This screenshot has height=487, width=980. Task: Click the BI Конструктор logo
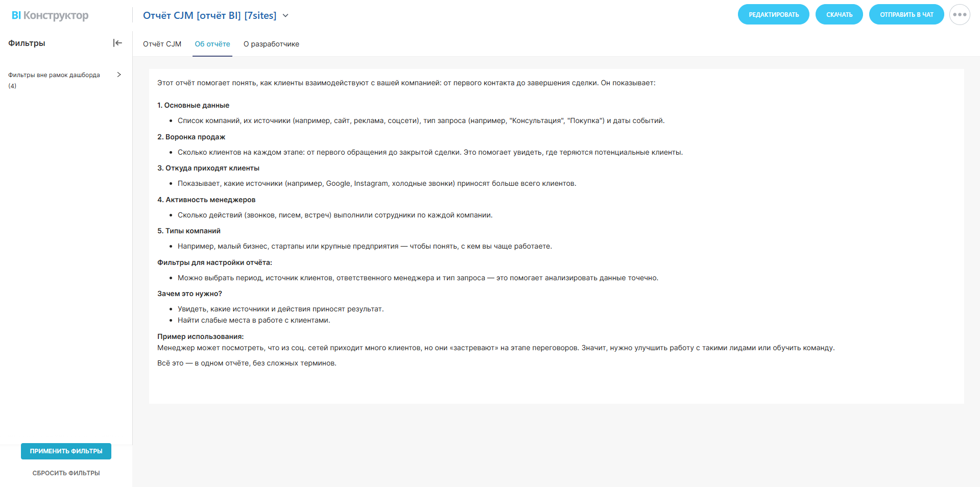(50, 15)
